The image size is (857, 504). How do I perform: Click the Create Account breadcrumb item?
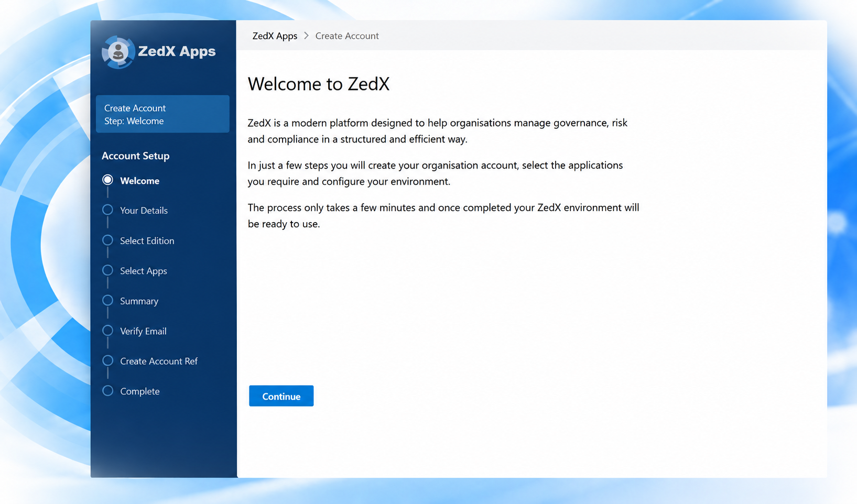coord(347,36)
